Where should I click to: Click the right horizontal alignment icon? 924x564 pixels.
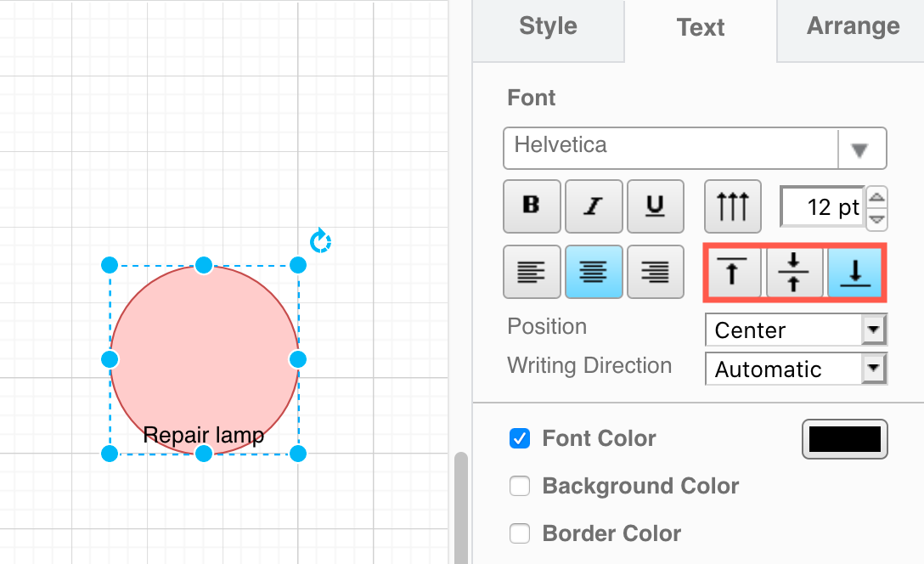tap(655, 272)
